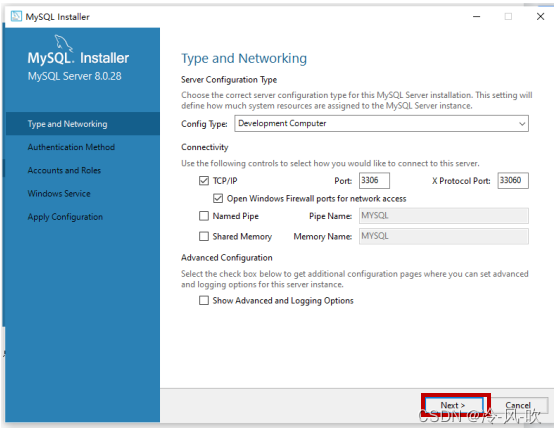Click the Port field showing 3306
The width and height of the screenshot is (557, 434).
pyautogui.click(x=374, y=180)
